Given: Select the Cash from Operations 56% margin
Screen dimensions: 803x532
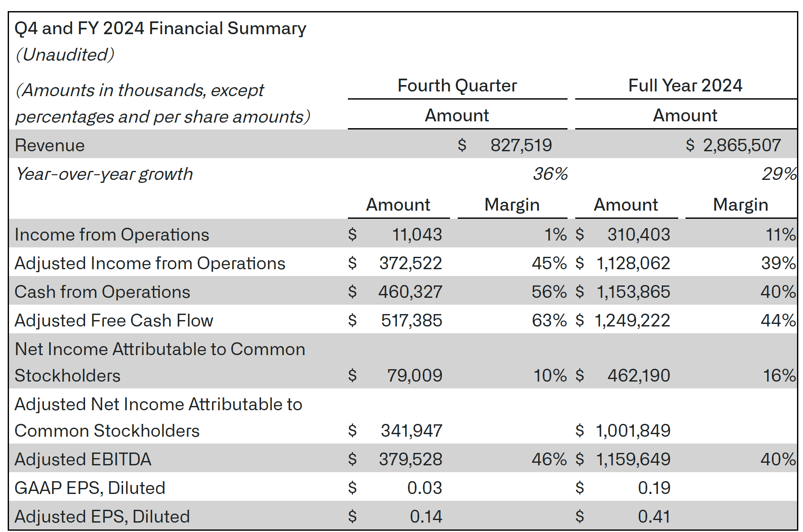Looking at the screenshot, I should (x=549, y=292).
